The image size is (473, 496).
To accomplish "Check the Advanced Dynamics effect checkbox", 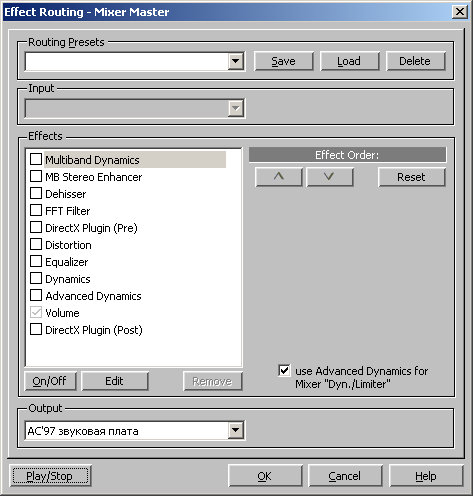I will click(x=36, y=295).
